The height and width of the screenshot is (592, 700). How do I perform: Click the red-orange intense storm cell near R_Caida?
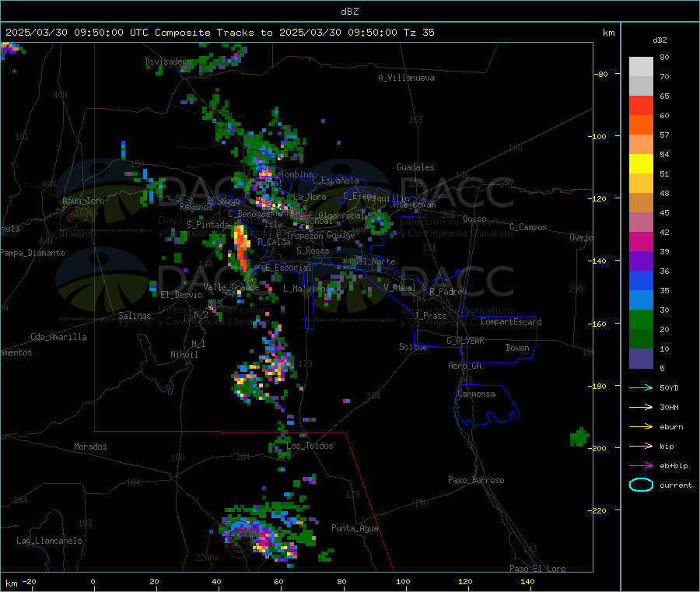[242, 248]
